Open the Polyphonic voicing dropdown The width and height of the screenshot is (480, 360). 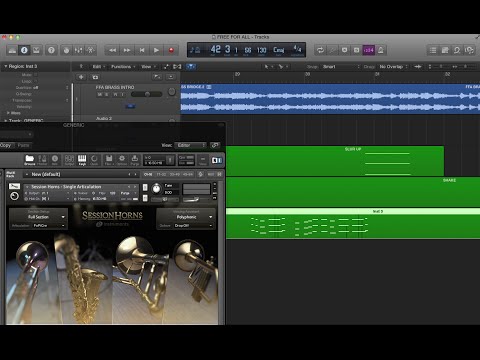click(x=186, y=217)
